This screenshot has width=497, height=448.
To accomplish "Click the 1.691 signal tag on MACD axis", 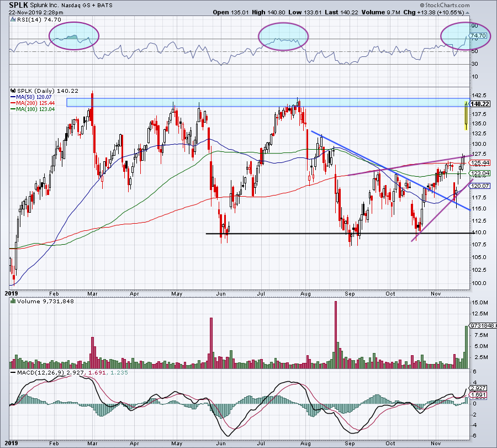I will pyautogui.click(x=478, y=395).
